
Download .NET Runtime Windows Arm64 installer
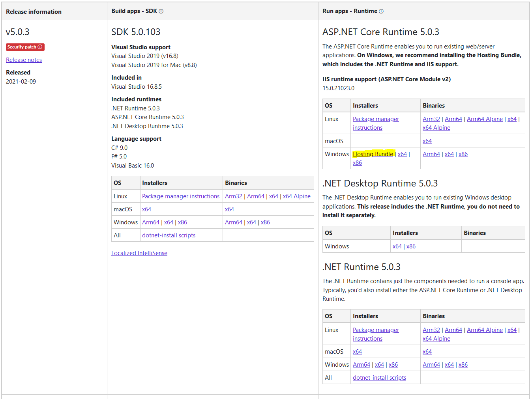pos(362,365)
